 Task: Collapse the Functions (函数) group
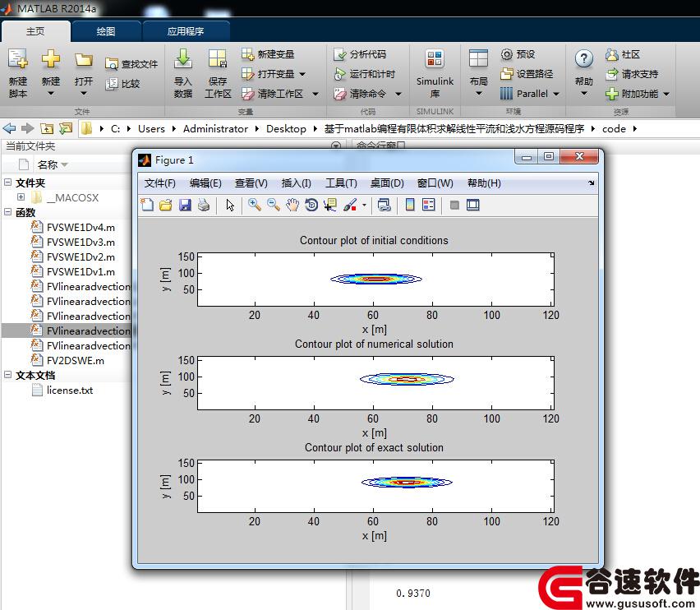7,211
